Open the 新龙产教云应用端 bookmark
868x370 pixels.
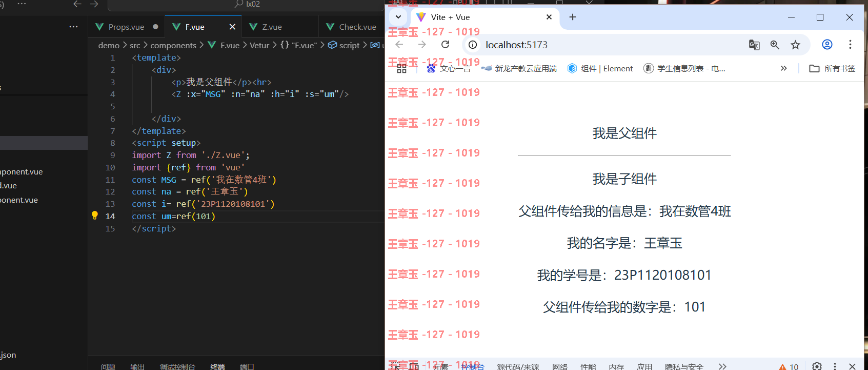coord(519,68)
